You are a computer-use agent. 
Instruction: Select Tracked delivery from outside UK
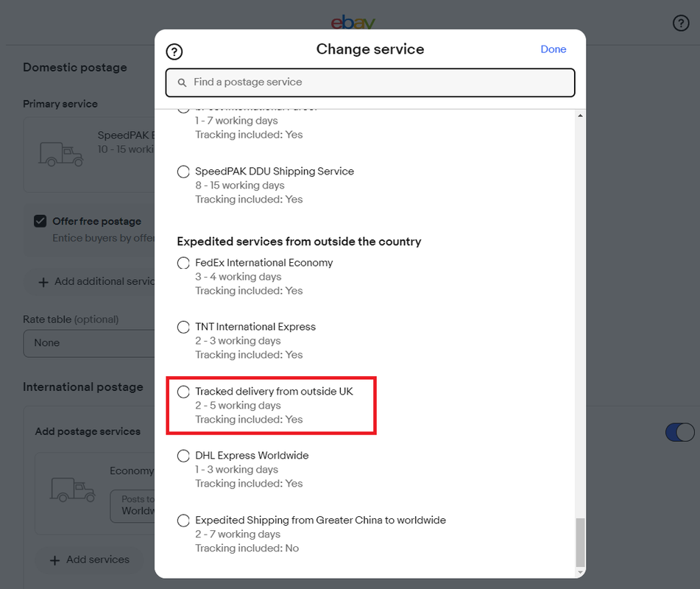pos(183,392)
